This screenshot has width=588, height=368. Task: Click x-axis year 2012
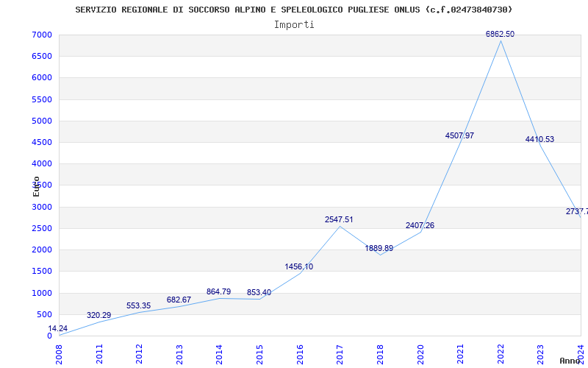(x=139, y=355)
